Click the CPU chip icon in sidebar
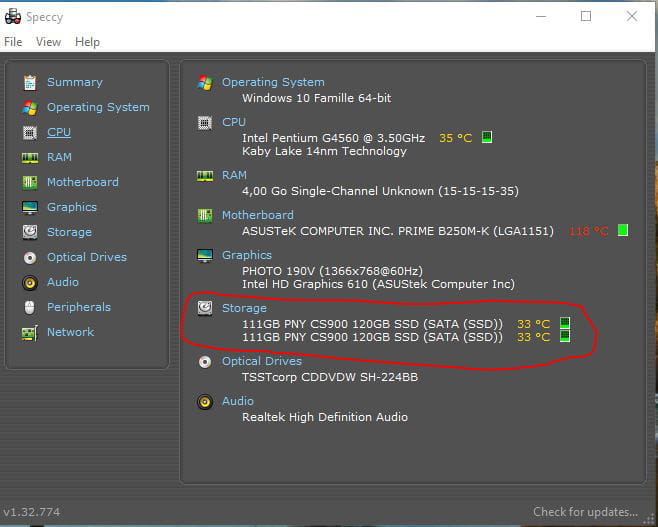Image resolution: width=658 pixels, height=527 pixels. (30, 133)
